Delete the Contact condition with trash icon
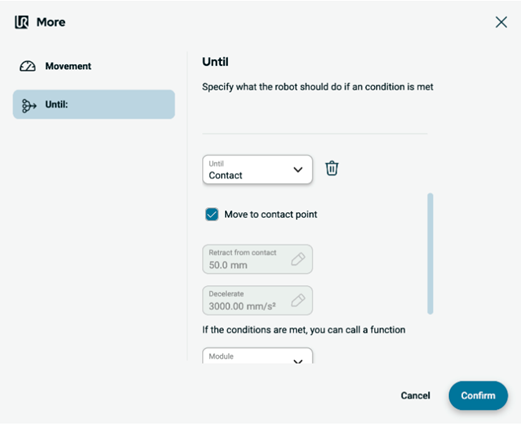521x425 pixels. coord(332,168)
